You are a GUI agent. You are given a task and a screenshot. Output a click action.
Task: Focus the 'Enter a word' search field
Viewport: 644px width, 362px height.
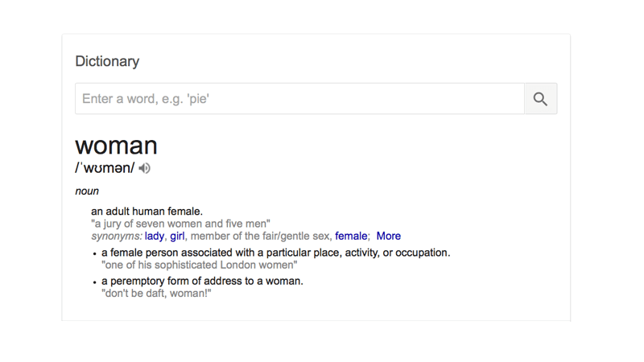click(x=299, y=99)
